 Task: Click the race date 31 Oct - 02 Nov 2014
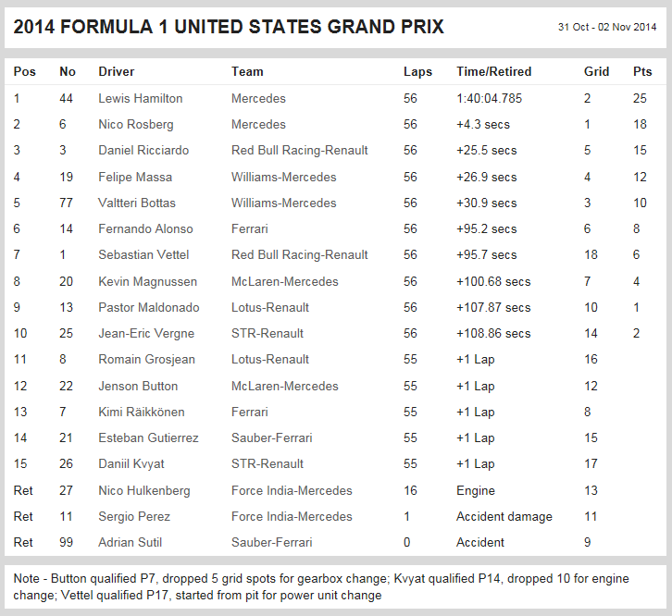coord(605,28)
